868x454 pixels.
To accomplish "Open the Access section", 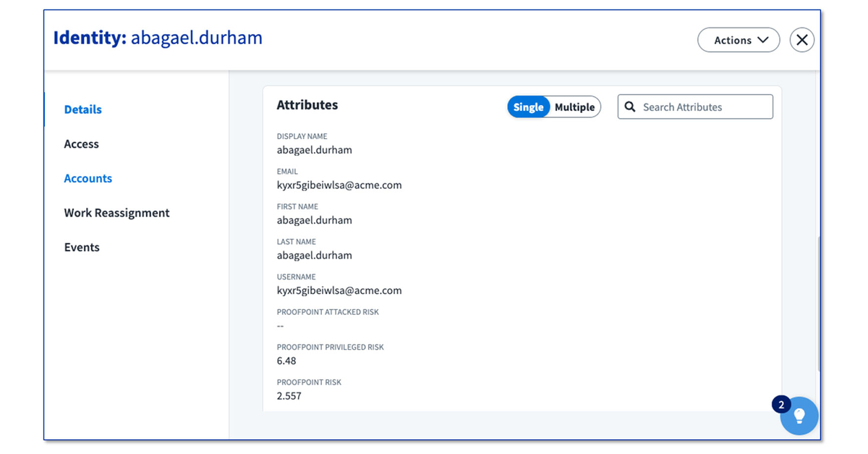I will tap(82, 144).
